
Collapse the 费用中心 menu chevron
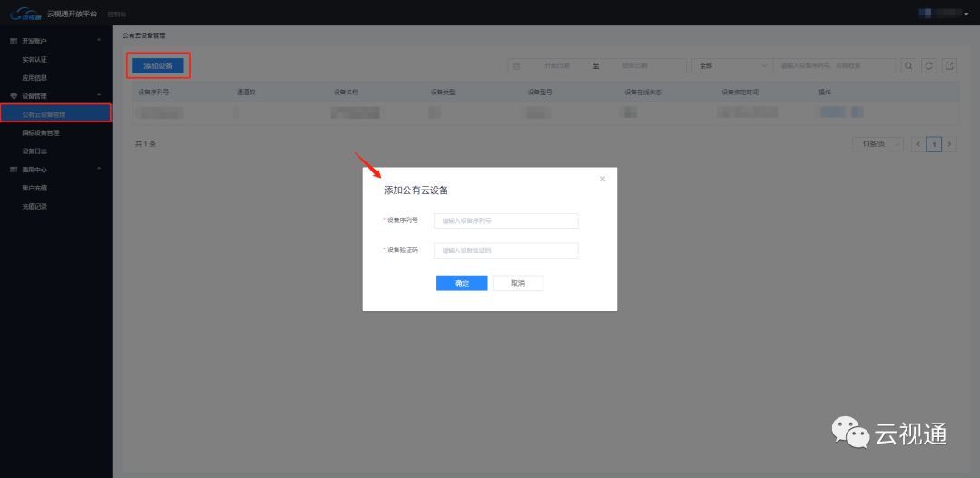point(99,169)
